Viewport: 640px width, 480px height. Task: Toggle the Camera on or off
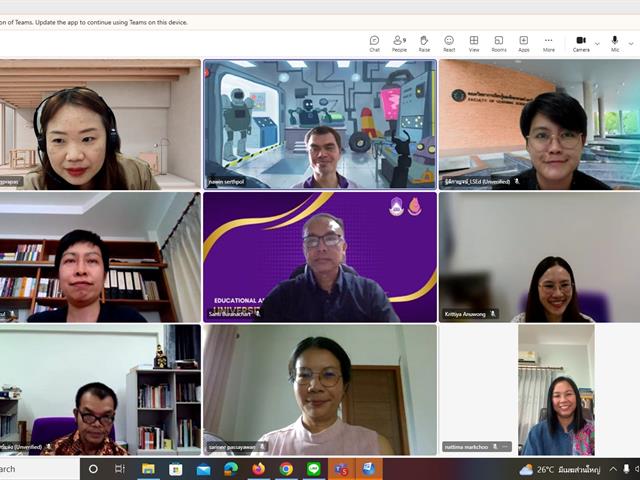coord(581,43)
